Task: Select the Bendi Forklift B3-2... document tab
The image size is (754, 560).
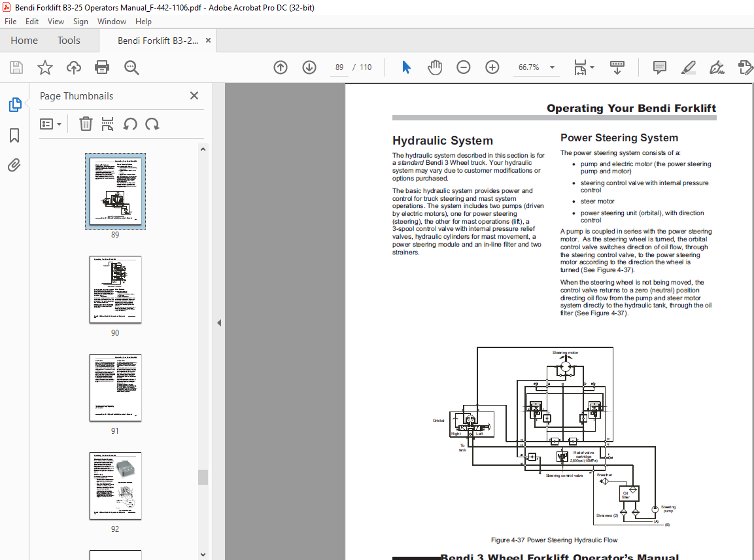Action: coord(158,41)
